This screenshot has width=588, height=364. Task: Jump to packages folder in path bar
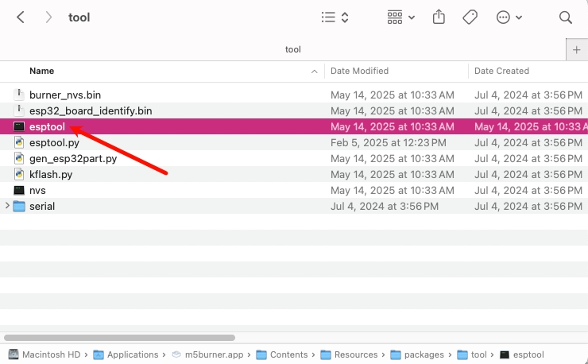pos(424,354)
